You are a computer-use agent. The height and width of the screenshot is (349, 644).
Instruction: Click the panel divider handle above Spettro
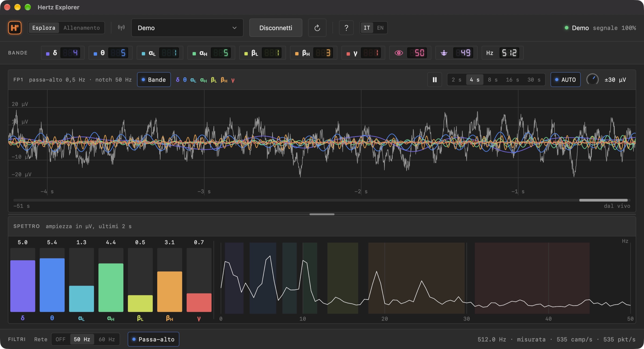(322, 214)
